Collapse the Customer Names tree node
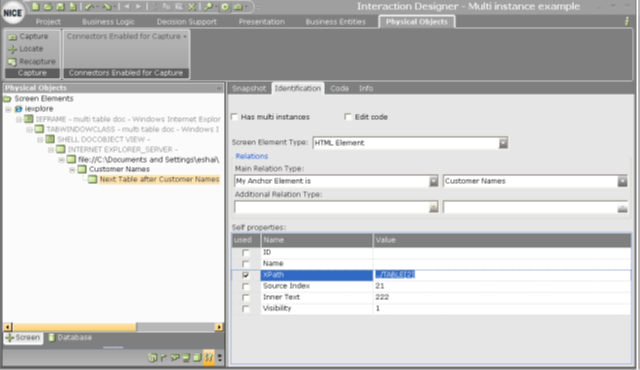Viewport: 640px width, 370px height. pos(72,169)
